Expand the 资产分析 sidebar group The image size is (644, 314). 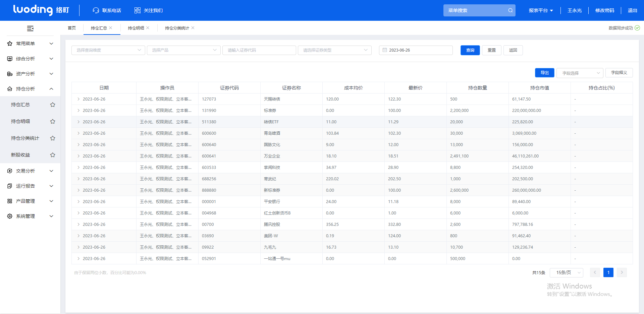[x=51, y=74]
